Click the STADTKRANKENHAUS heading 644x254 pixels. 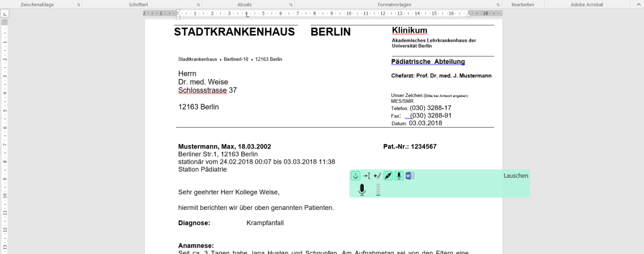(234, 32)
